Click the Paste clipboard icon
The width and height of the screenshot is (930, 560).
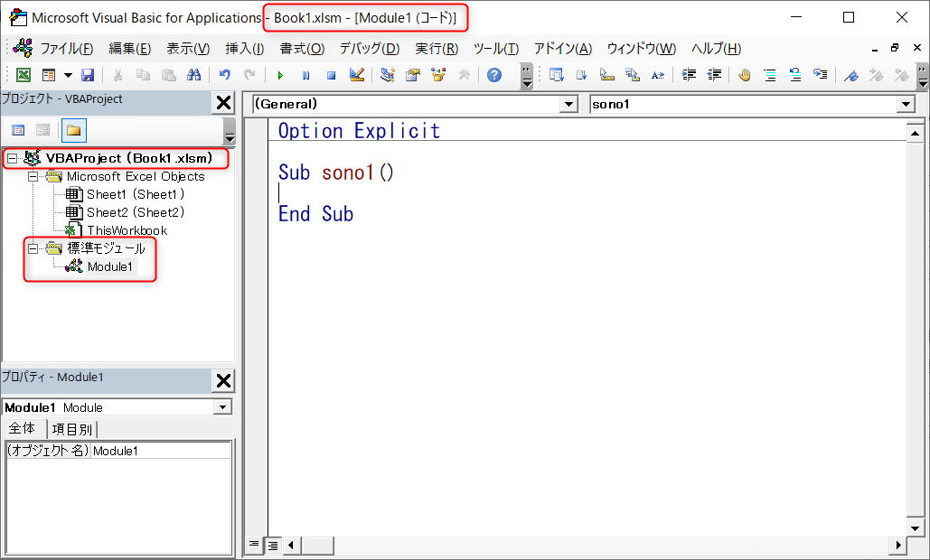(x=168, y=75)
